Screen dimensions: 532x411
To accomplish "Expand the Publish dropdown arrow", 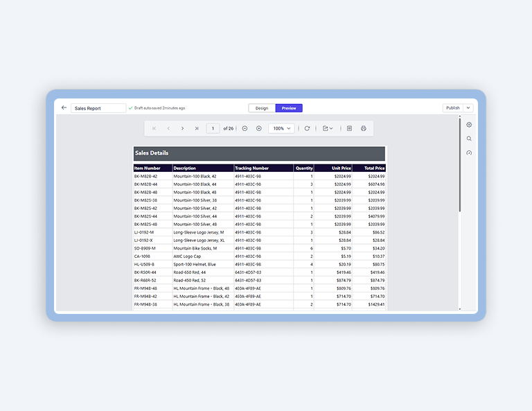I will tap(468, 108).
